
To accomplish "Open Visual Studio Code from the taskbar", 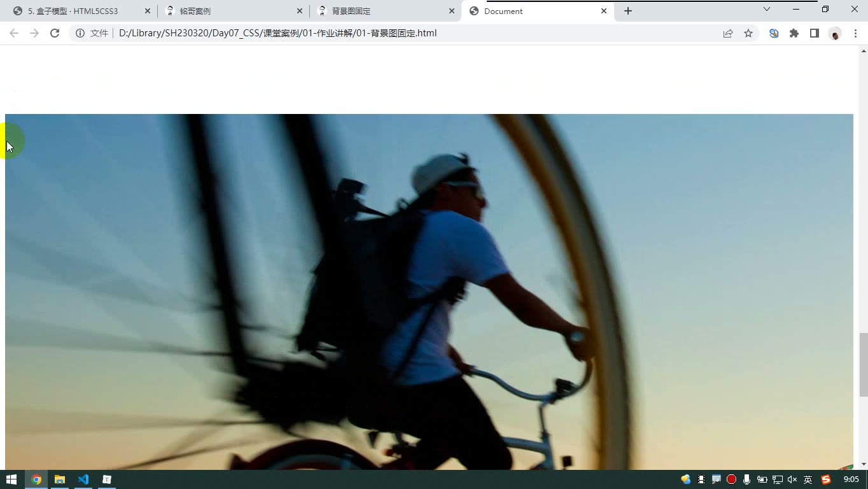I will click(83, 479).
